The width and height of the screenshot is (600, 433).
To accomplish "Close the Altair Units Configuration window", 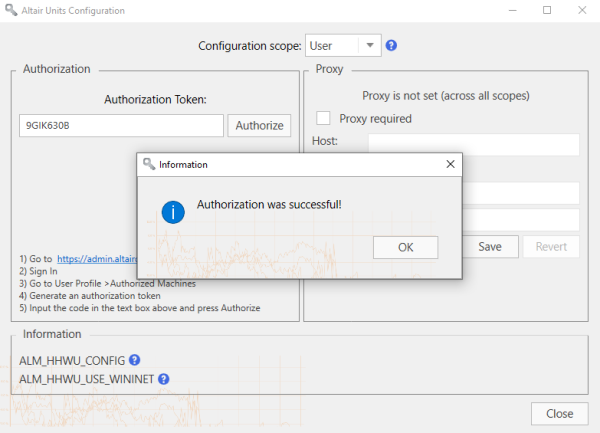I will click(582, 10).
